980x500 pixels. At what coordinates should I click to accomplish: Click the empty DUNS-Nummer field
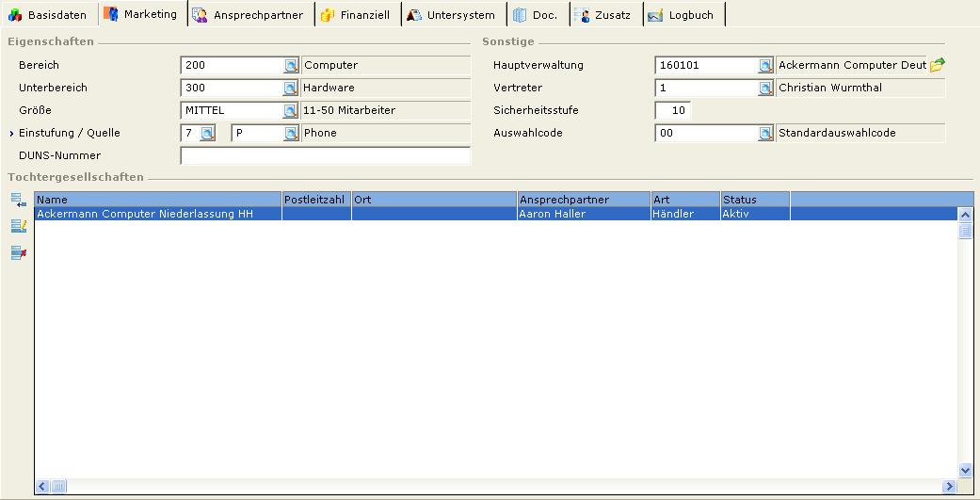point(325,155)
